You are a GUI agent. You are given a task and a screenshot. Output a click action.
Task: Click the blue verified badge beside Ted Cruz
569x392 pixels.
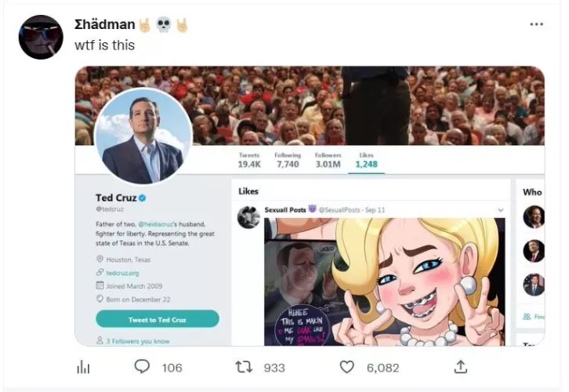pyautogui.click(x=143, y=198)
